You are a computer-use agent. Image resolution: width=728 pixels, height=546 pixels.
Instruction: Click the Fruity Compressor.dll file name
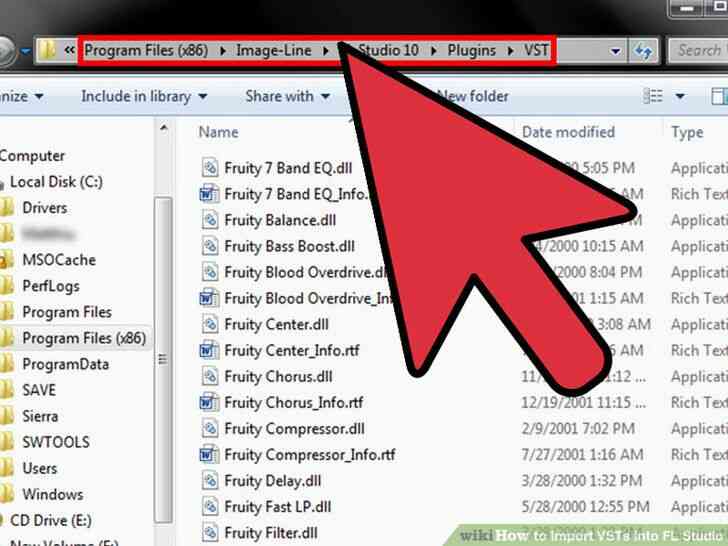coord(294,429)
